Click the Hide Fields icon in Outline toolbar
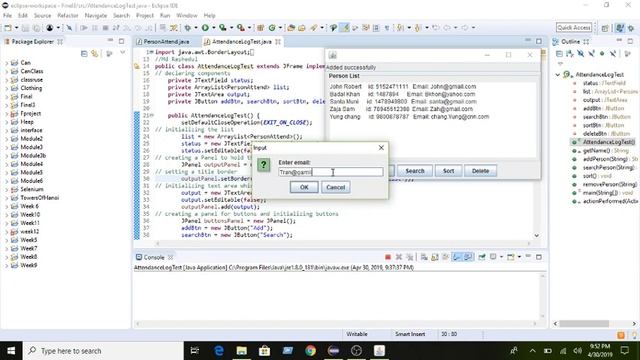This screenshot has width=640, height=360. click(x=580, y=53)
